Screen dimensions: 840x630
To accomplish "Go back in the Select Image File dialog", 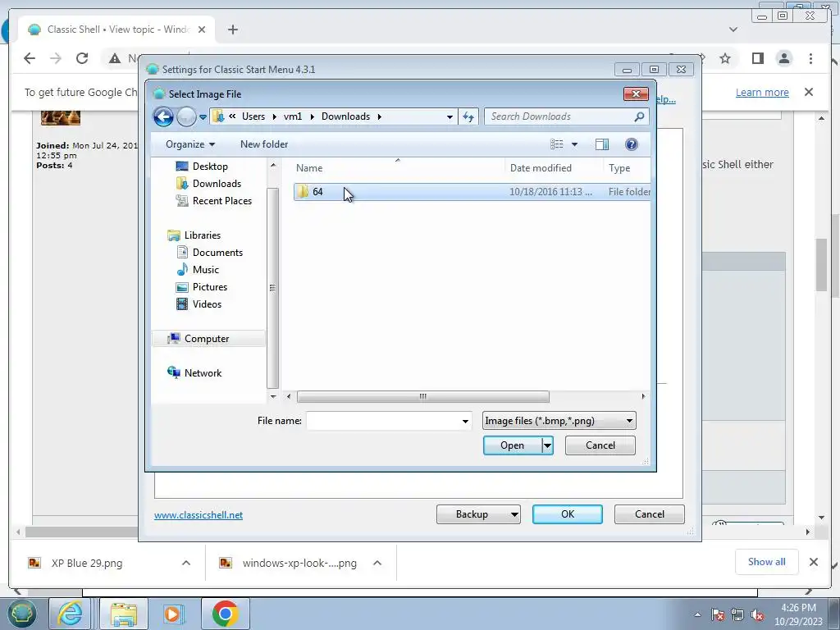I will point(163,116).
